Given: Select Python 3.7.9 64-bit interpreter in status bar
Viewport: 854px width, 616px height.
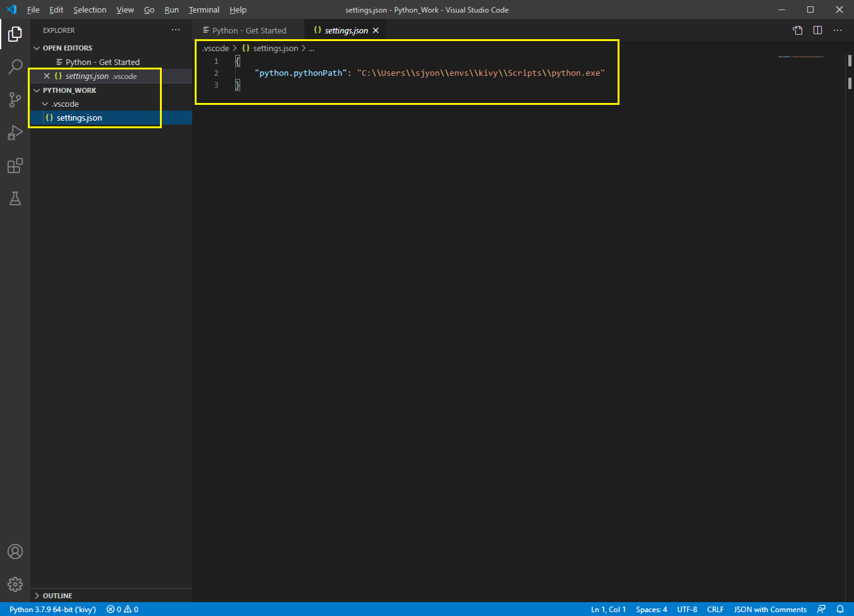Looking at the screenshot, I should pyautogui.click(x=52, y=609).
